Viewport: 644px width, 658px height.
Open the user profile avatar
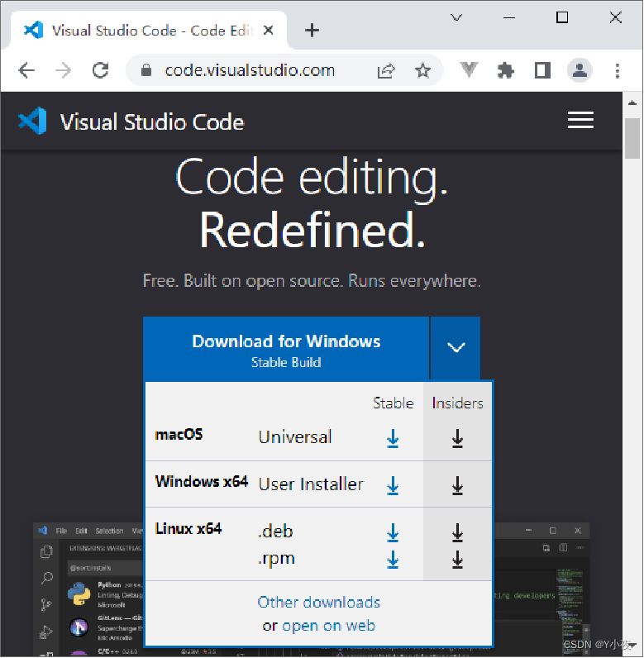tap(580, 70)
